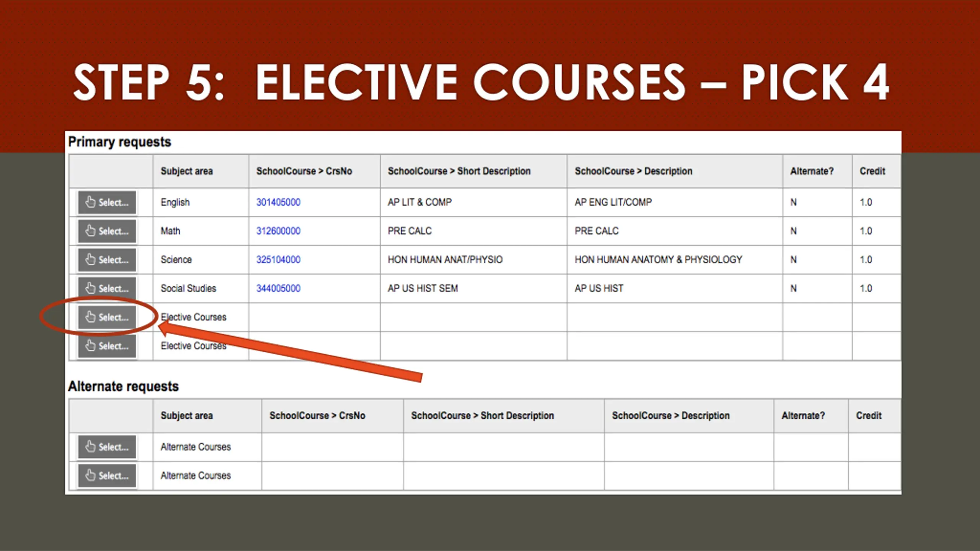Click the HON HUMAN ANATOMY & PHYSIOLOGY description
Viewport: 980px width, 551px height.
pos(658,260)
